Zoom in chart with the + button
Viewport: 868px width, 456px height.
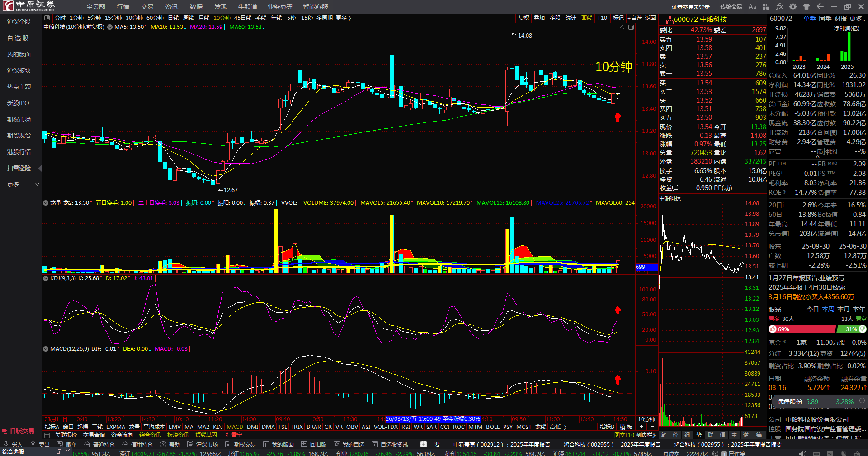(641, 427)
